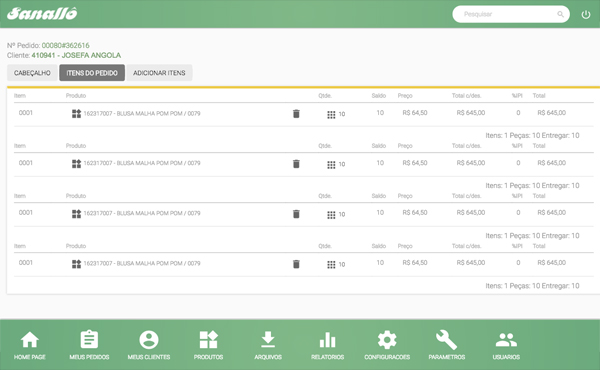Go to Meus Pedidos clipboard icon
The width and height of the screenshot is (600, 370).
[89, 339]
